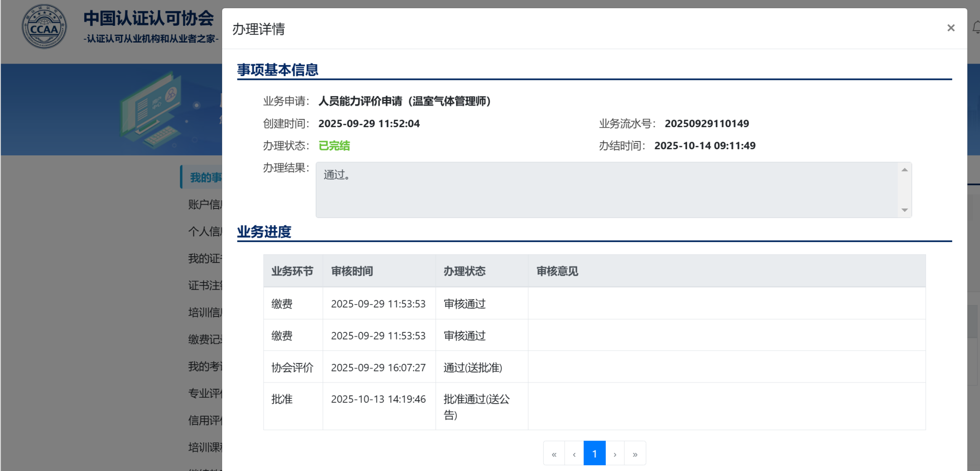Select page 1 in pagination
This screenshot has width=980, height=471.
pos(594,453)
